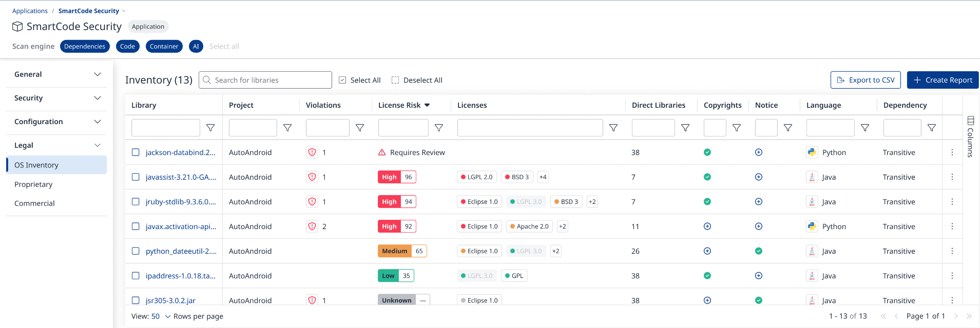Click Select All above the table
980x328 pixels.
point(360,80)
